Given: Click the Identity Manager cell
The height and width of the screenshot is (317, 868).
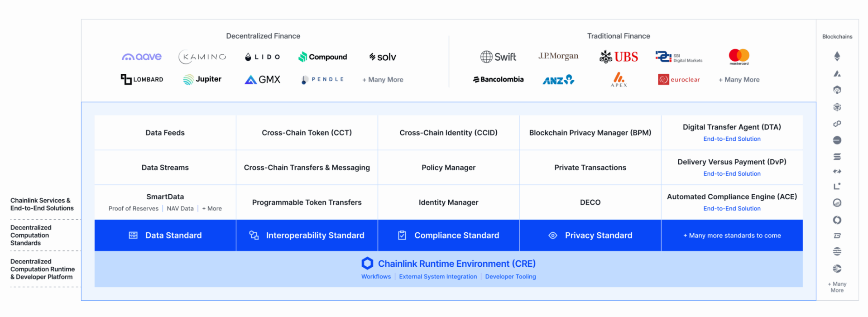Looking at the screenshot, I should (449, 202).
